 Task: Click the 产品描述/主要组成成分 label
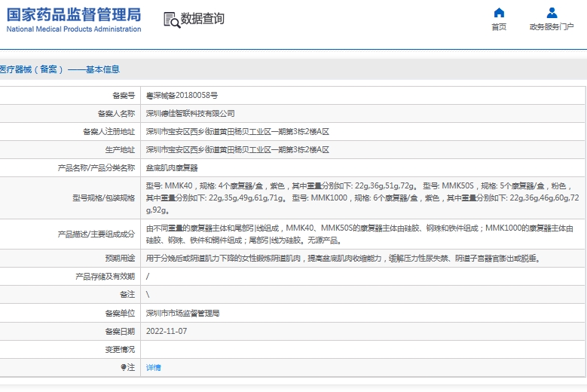pos(96,234)
